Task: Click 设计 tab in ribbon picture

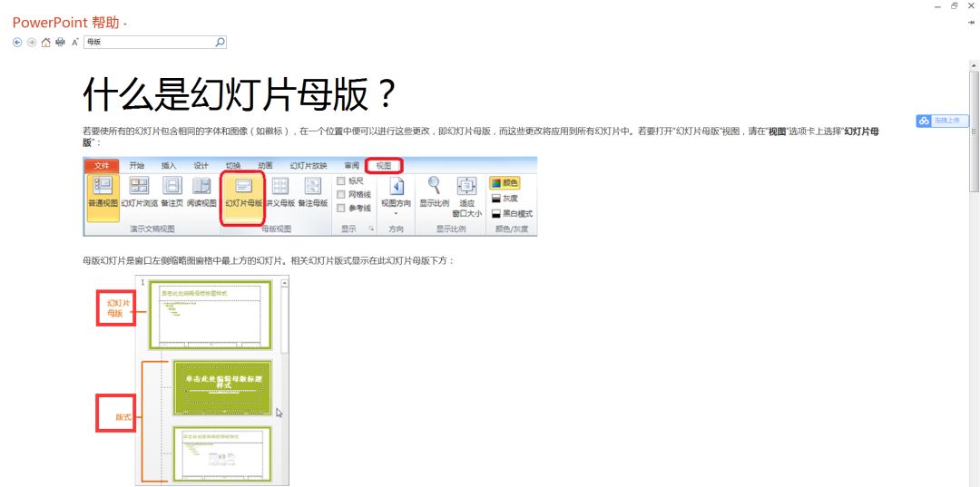Action: click(x=201, y=165)
